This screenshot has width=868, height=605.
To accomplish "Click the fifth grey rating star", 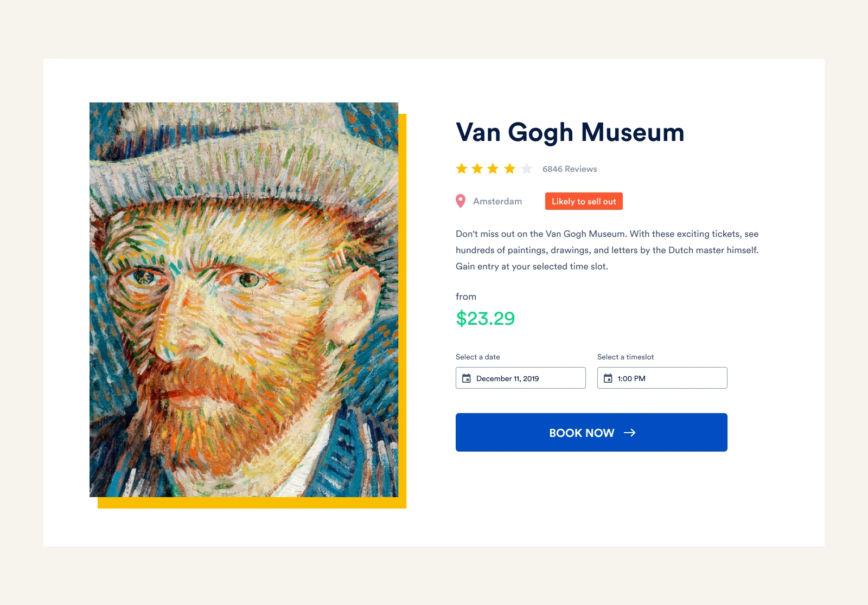I will click(526, 169).
